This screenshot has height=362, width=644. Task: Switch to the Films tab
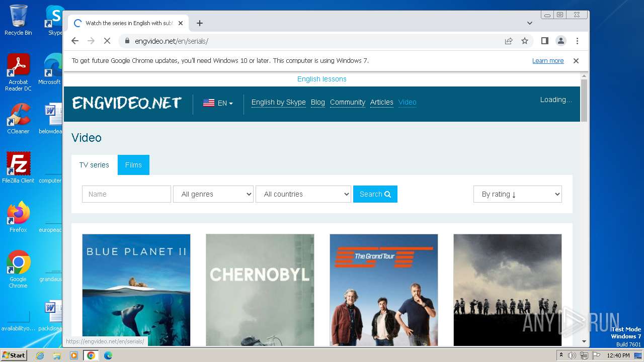click(x=133, y=165)
